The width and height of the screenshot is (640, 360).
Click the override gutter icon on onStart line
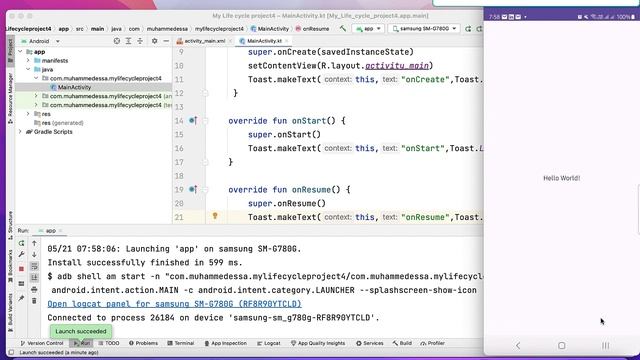coord(193,120)
